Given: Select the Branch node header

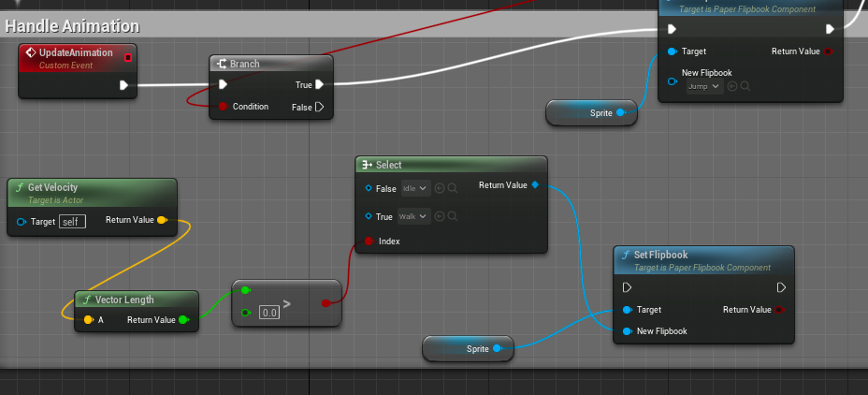Looking at the screenshot, I should [x=271, y=64].
